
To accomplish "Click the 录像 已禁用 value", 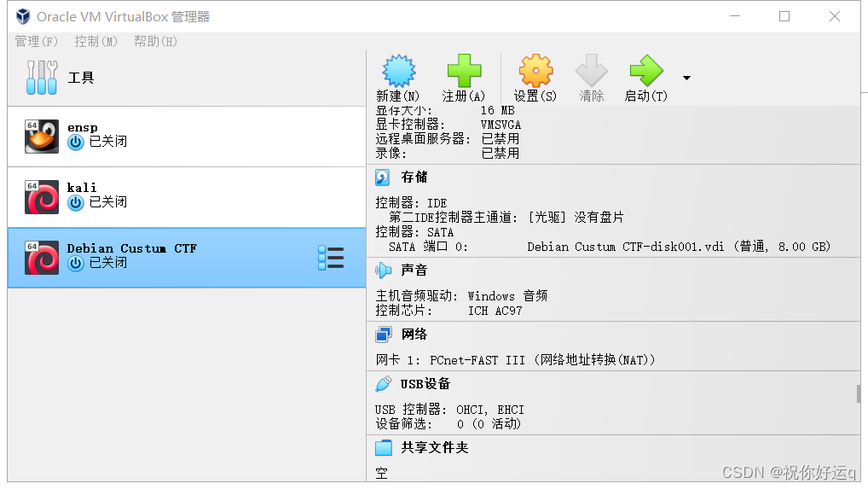I will tap(501, 153).
